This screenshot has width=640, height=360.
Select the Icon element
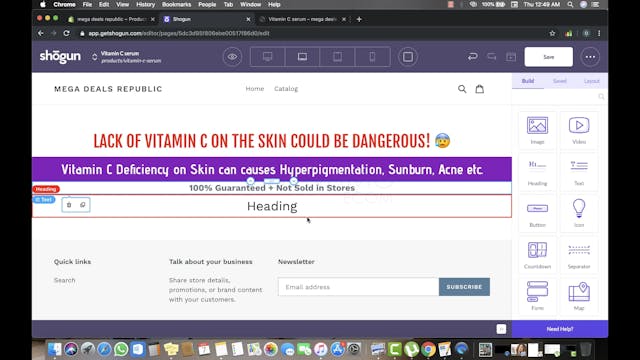579,213
